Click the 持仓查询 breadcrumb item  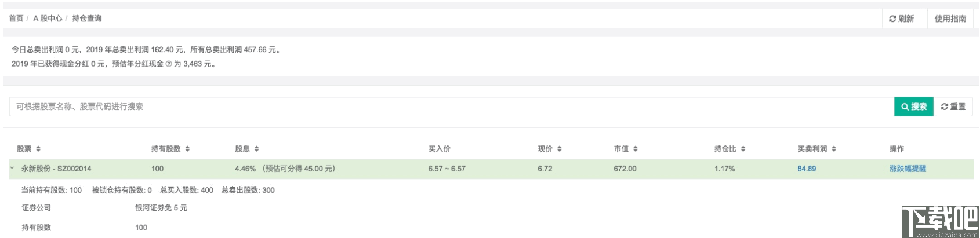point(87,19)
